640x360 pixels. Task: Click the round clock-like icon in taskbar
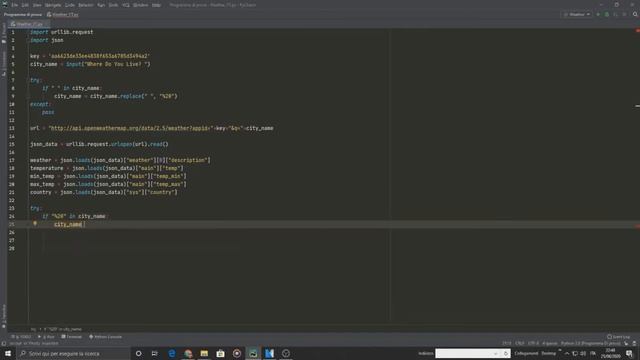coord(286,353)
